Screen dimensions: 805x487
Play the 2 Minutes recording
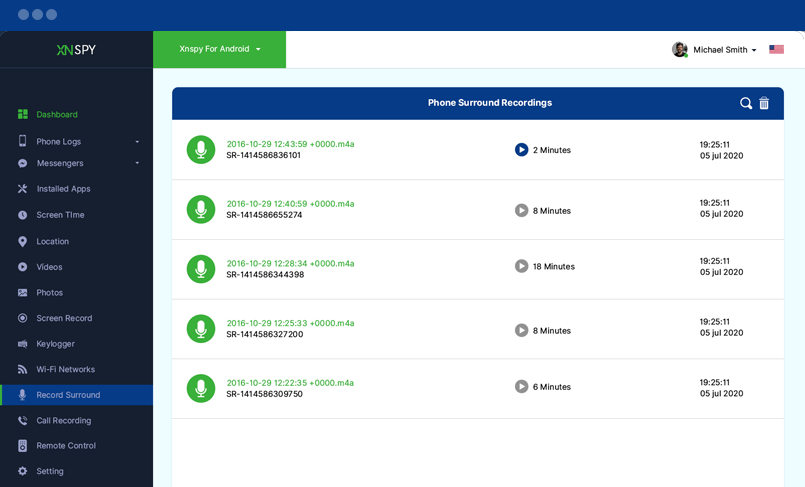click(x=521, y=150)
